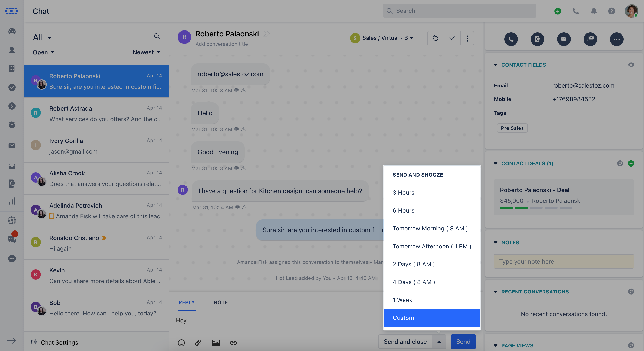Attach a file using the paperclip icon
644x351 pixels.
coord(198,342)
